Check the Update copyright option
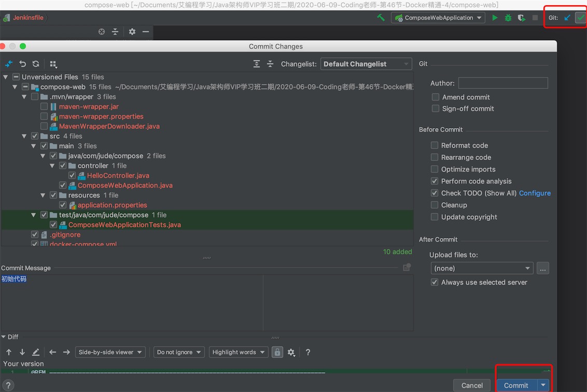Viewport: 587px width, 392px height. (434, 217)
